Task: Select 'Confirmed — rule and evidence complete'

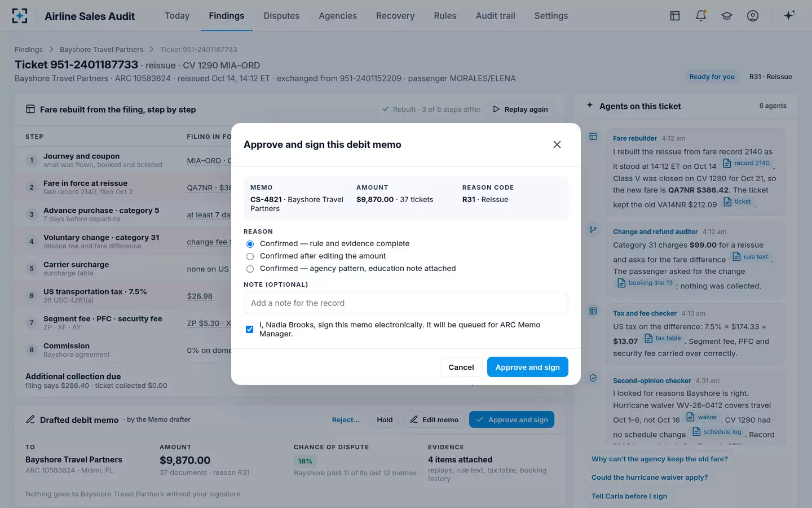Action: pos(250,244)
